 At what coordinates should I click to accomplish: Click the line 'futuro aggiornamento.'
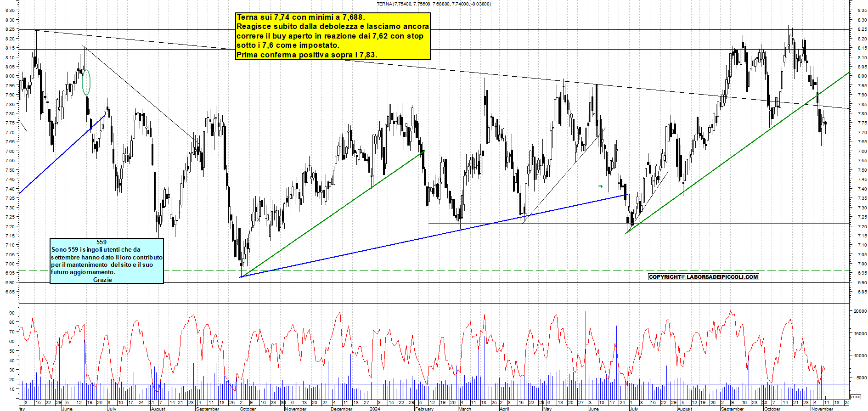tap(83, 272)
